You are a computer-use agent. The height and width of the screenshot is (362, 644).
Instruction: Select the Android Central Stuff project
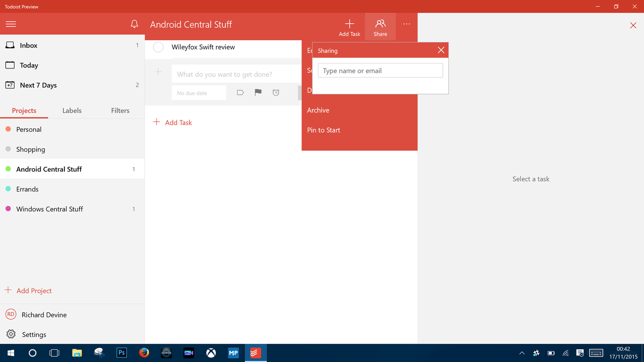point(72,169)
